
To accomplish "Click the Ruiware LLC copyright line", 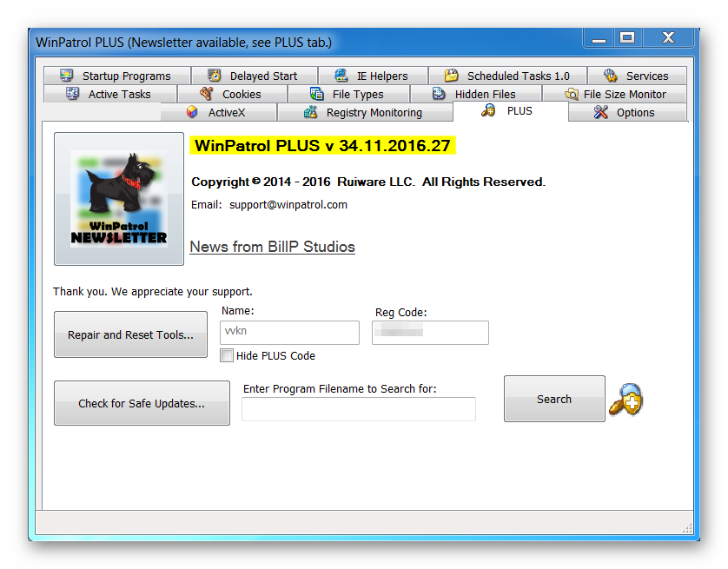I will pyautogui.click(x=368, y=182).
